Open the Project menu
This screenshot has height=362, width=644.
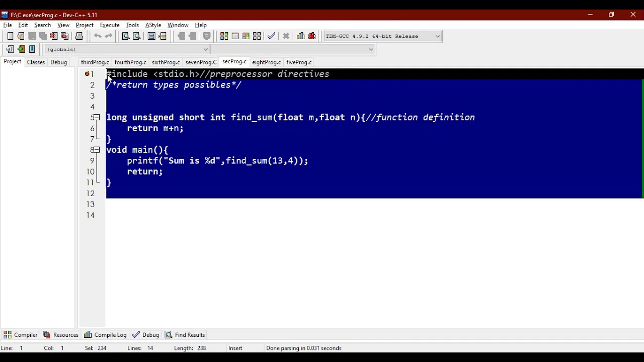pos(85,25)
